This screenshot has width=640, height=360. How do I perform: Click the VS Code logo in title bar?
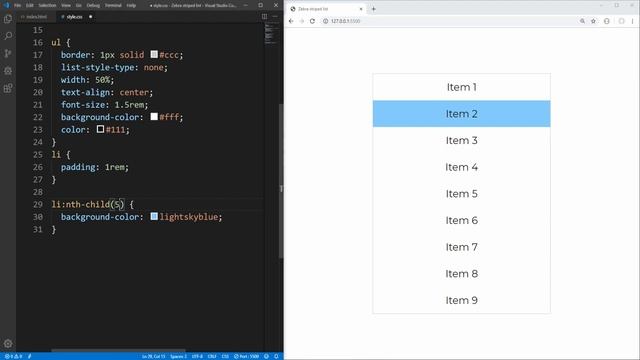[x=6, y=5]
